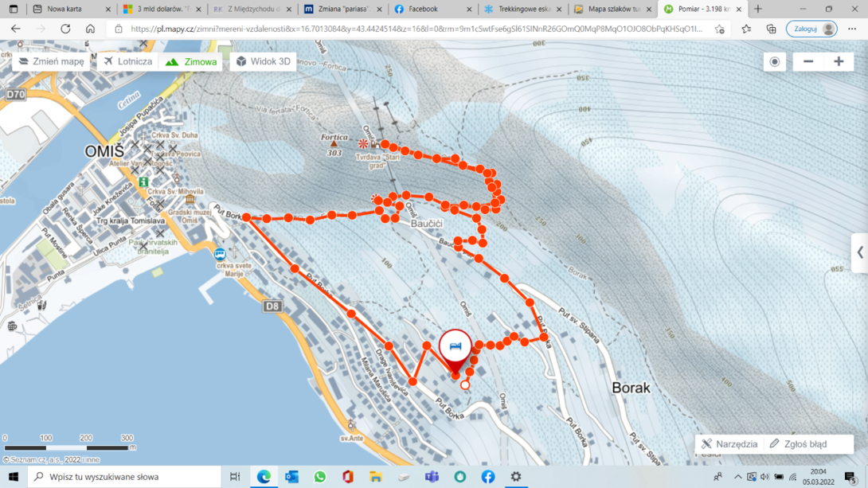Switch to the Trekkingowe browser tab
The image size is (868, 488).
524,9
